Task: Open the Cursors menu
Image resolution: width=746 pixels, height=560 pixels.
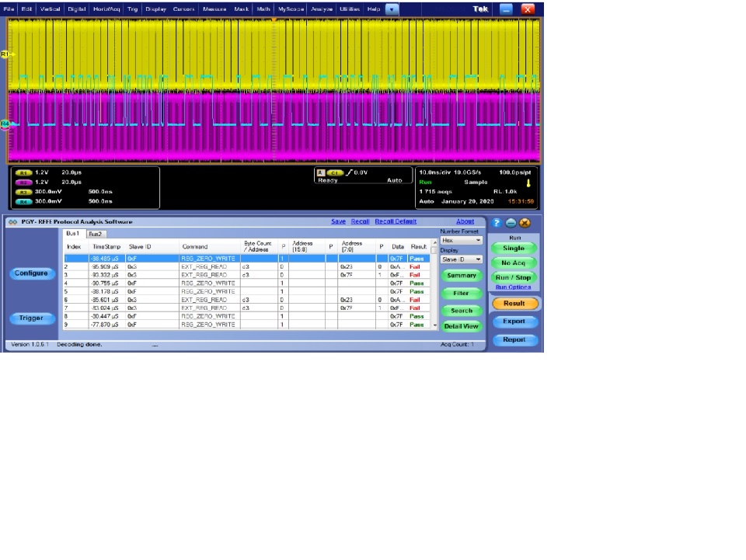Action: [x=183, y=9]
